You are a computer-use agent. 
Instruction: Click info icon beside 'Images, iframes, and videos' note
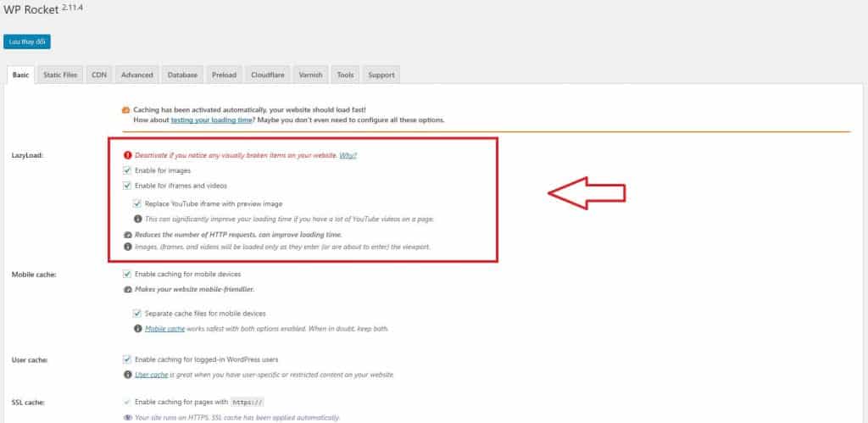[x=127, y=247]
